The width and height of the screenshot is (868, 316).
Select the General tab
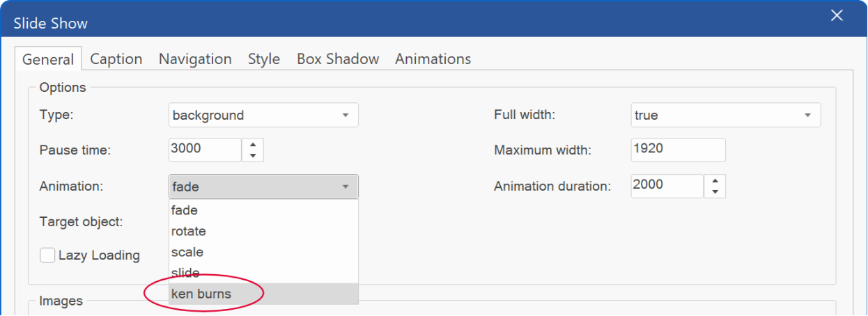click(48, 59)
